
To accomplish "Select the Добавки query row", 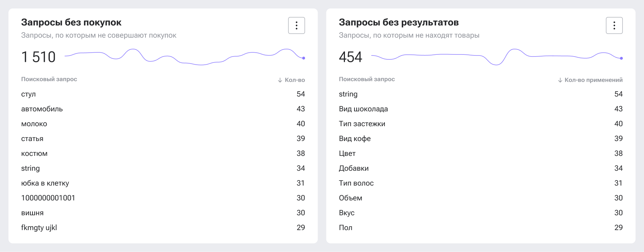I will click(x=354, y=169).
